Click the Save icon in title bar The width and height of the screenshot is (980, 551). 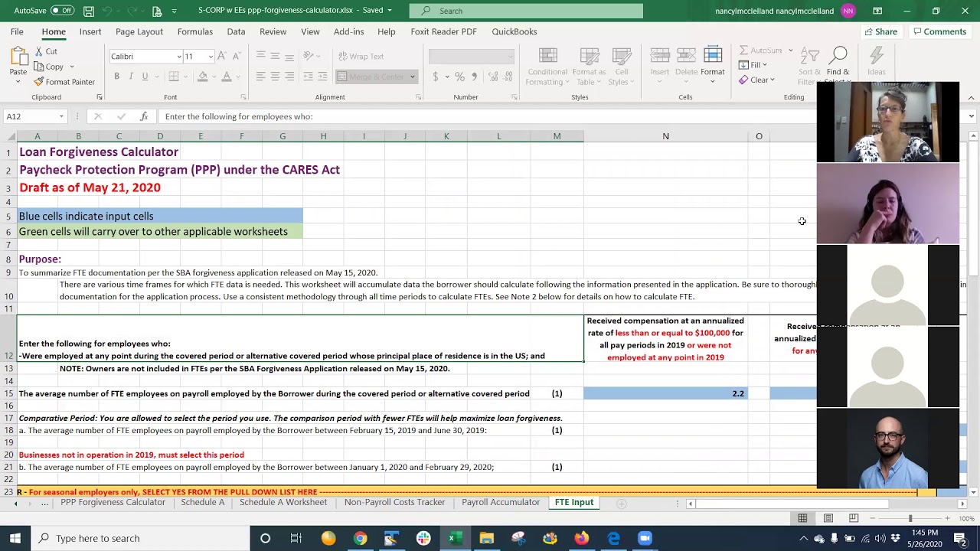(89, 11)
